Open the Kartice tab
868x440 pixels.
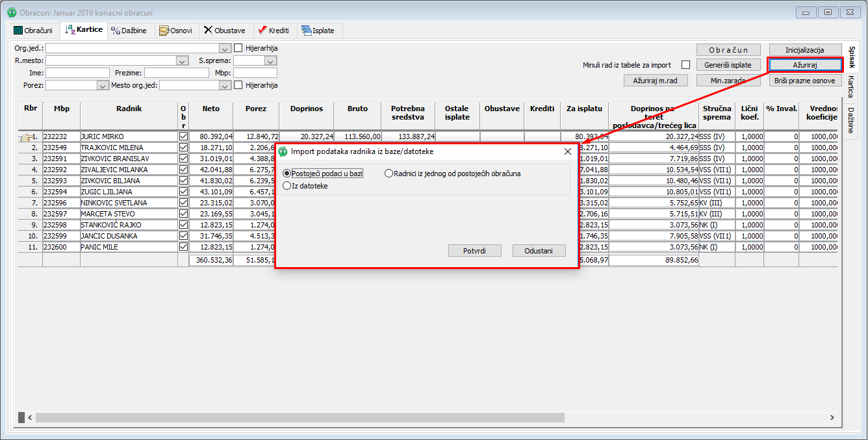tap(83, 30)
